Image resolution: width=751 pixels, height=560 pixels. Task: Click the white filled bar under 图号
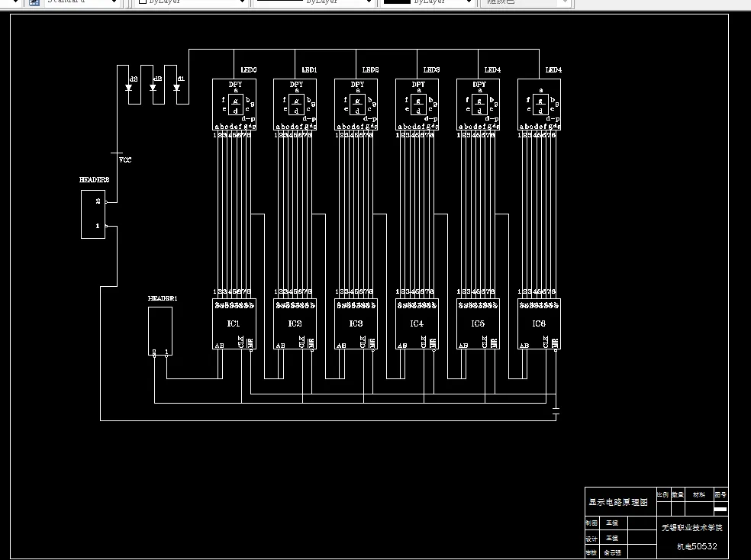(x=720, y=510)
